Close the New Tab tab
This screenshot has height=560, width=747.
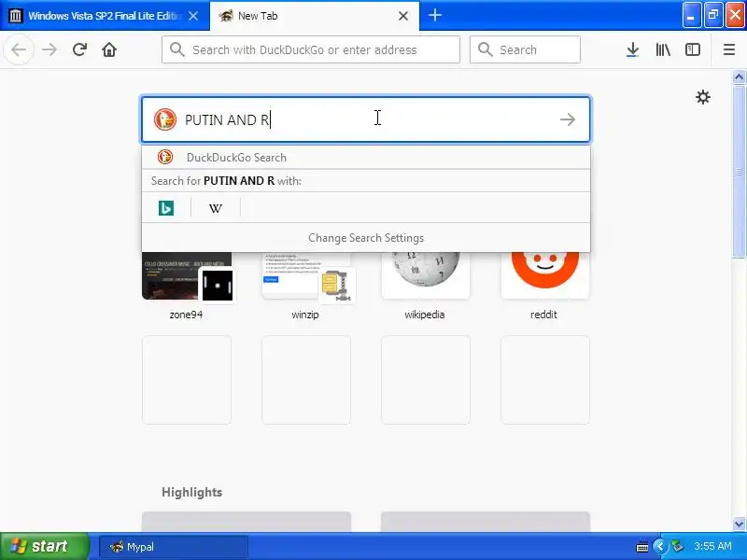(403, 16)
